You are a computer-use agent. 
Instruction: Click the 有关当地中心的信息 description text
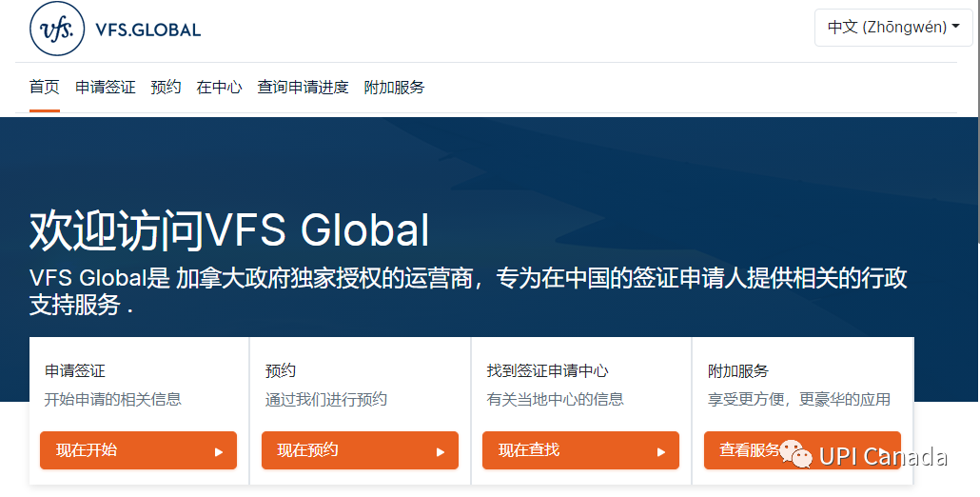coord(555,399)
